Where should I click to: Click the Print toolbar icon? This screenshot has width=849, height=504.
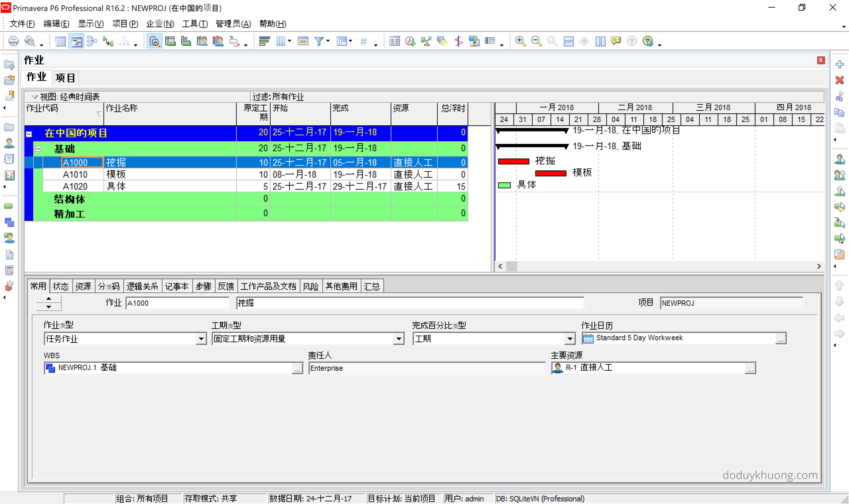point(13,41)
